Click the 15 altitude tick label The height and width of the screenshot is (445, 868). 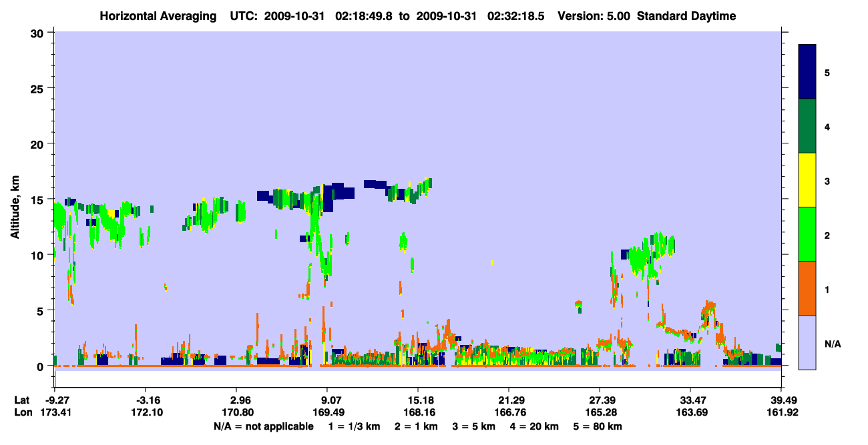coord(39,199)
